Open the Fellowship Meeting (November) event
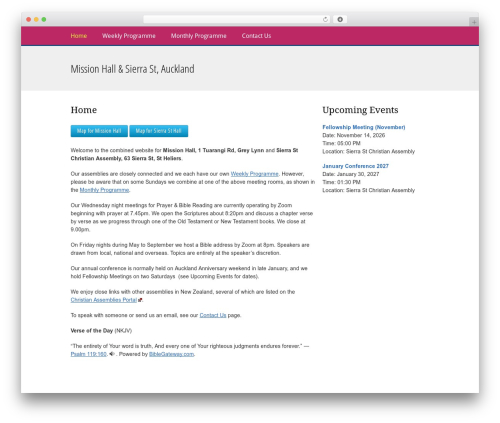Viewport: 500px width, 423px height. pos(364,127)
